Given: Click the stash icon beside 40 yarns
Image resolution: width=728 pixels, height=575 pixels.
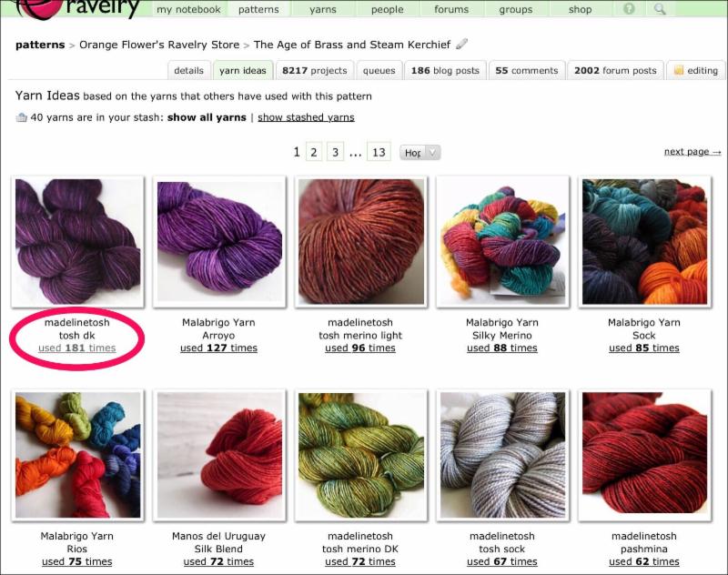Looking at the screenshot, I should [21, 117].
